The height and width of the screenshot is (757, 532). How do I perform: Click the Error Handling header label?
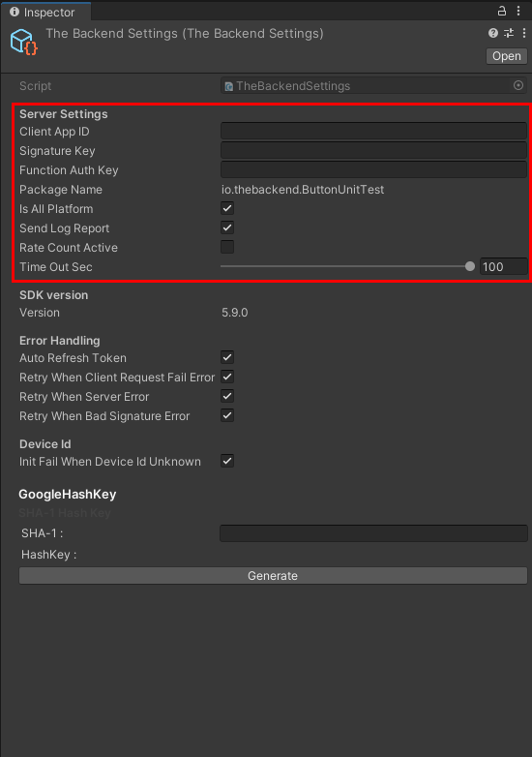(x=60, y=341)
